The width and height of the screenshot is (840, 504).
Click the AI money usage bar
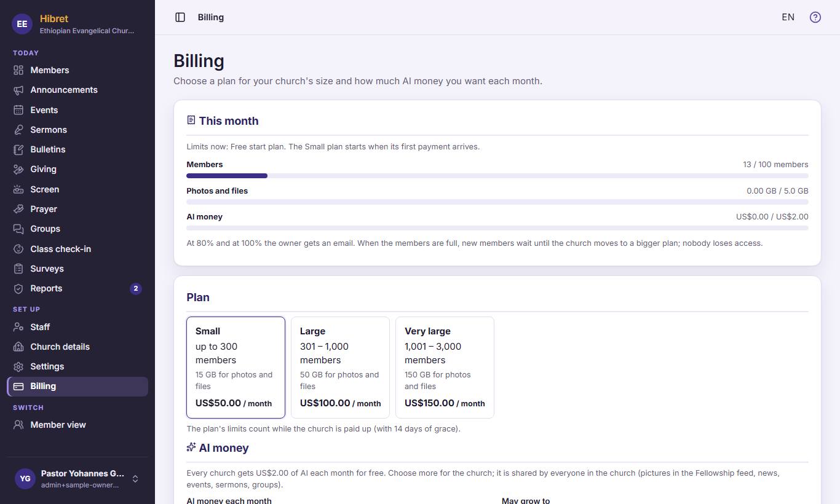tap(497, 228)
